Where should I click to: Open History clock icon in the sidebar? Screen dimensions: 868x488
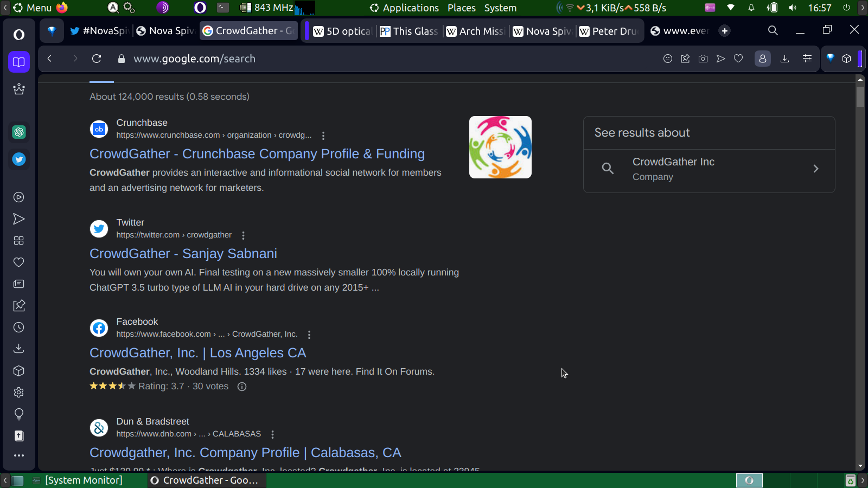19,328
